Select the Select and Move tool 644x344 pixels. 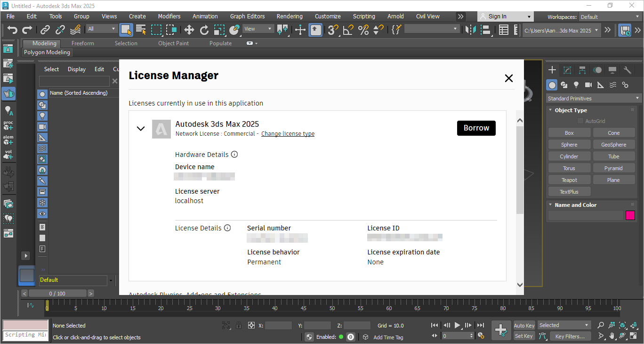188,30
